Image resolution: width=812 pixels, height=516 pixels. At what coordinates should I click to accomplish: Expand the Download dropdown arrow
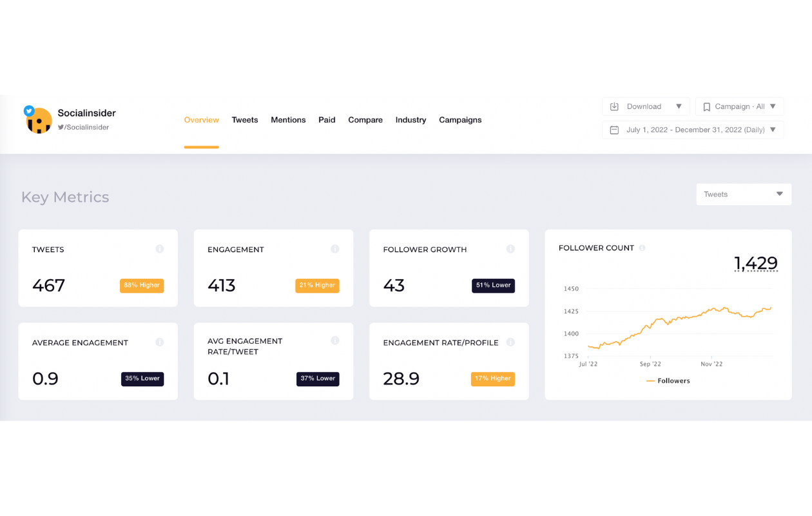pyautogui.click(x=679, y=106)
